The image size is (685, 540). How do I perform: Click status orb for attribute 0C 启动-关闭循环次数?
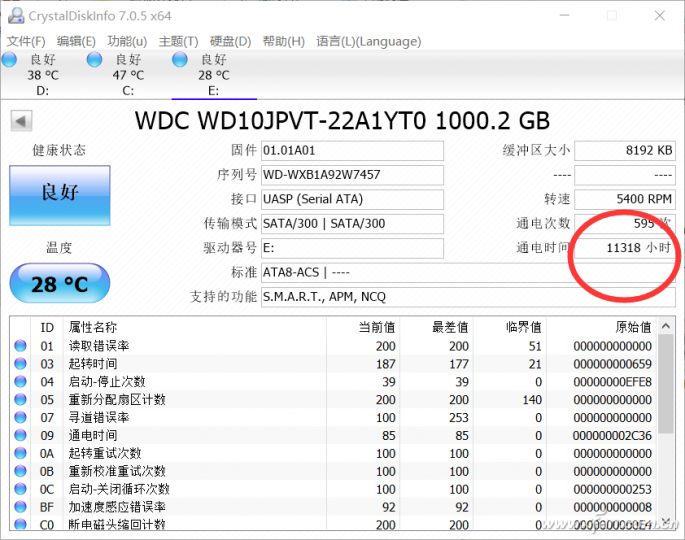21,489
